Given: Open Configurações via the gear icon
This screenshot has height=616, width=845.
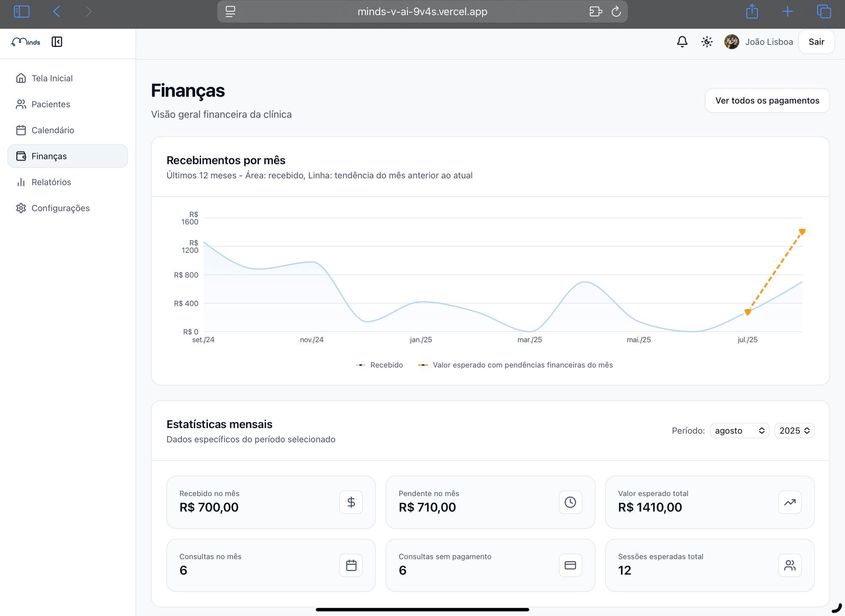Looking at the screenshot, I should (x=21, y=208).
